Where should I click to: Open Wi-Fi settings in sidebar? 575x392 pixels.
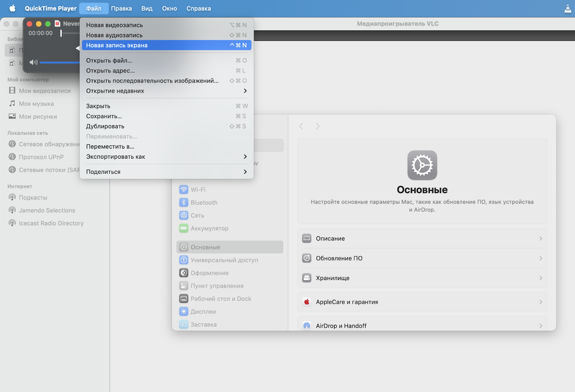tap(198, 190)
